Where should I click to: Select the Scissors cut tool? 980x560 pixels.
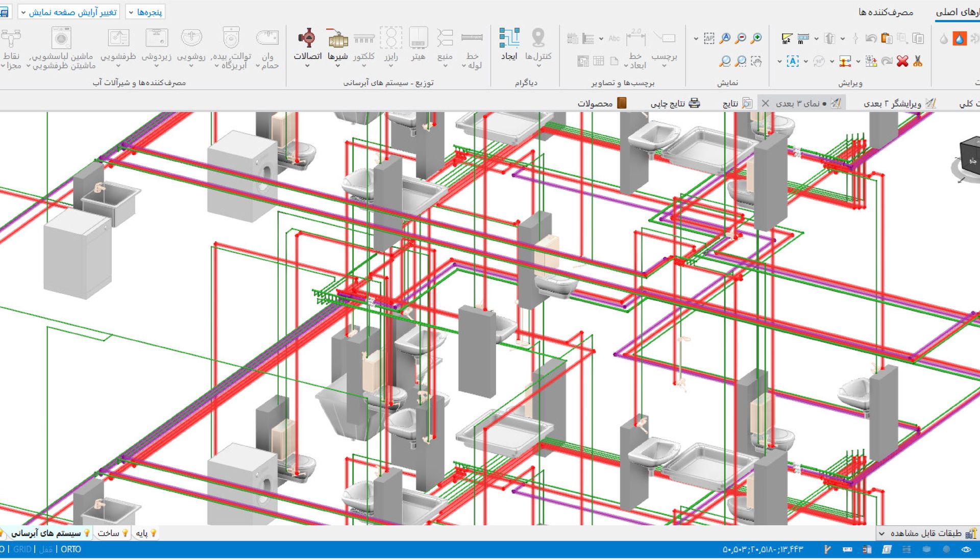pyautogui.click(x=918, y=62)
